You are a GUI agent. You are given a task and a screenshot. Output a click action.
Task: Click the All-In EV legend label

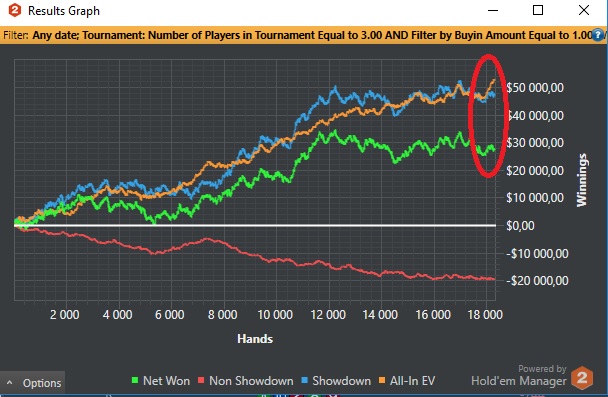point(413,381)
